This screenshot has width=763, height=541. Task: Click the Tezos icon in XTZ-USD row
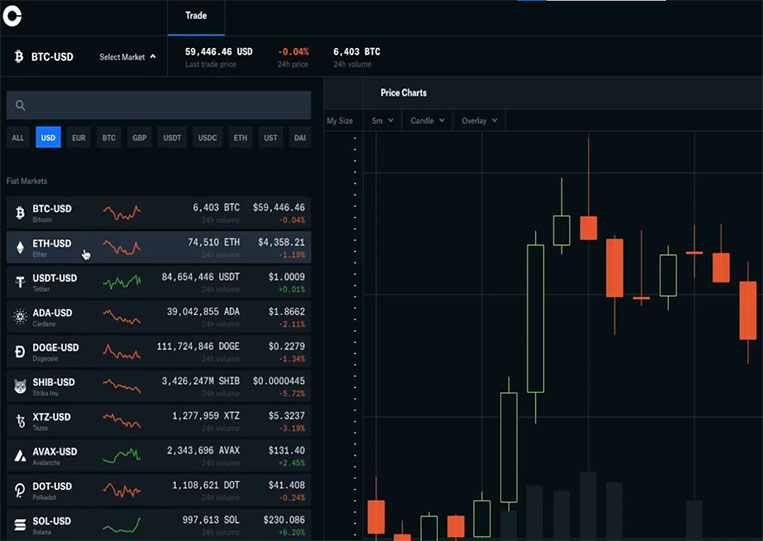20,421
